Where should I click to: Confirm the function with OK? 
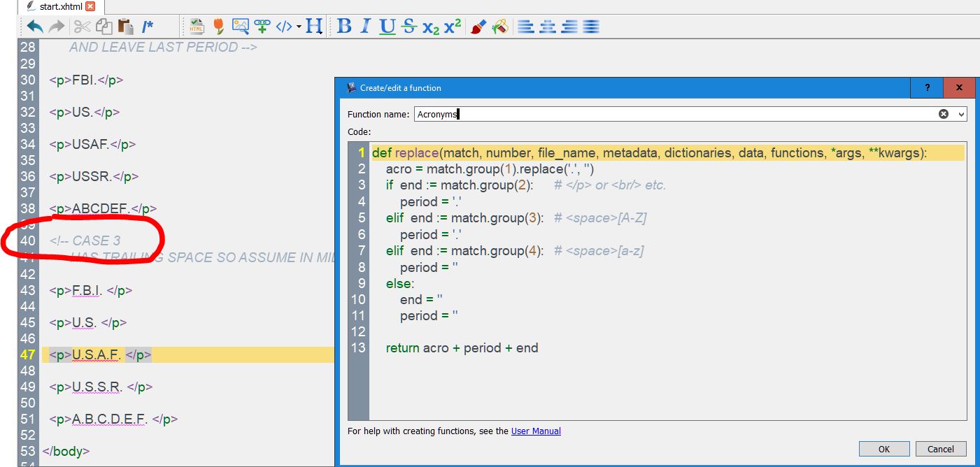coord(884,449)
